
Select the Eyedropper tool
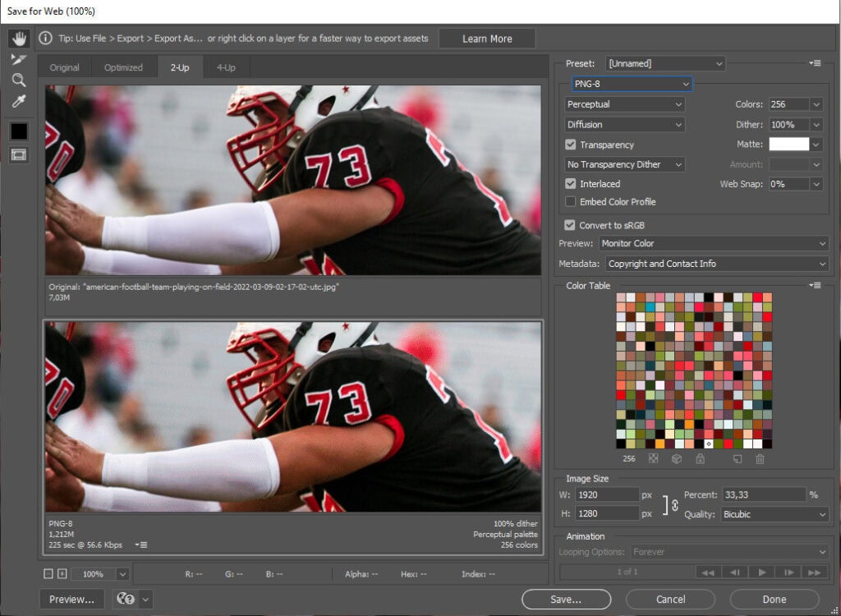point(18,101)
